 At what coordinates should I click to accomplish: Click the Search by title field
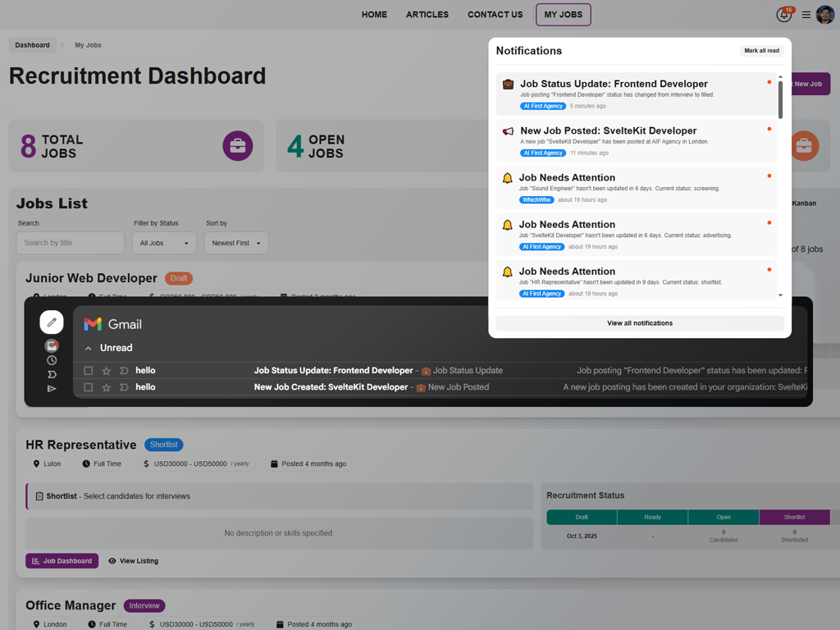pos(71,243)
